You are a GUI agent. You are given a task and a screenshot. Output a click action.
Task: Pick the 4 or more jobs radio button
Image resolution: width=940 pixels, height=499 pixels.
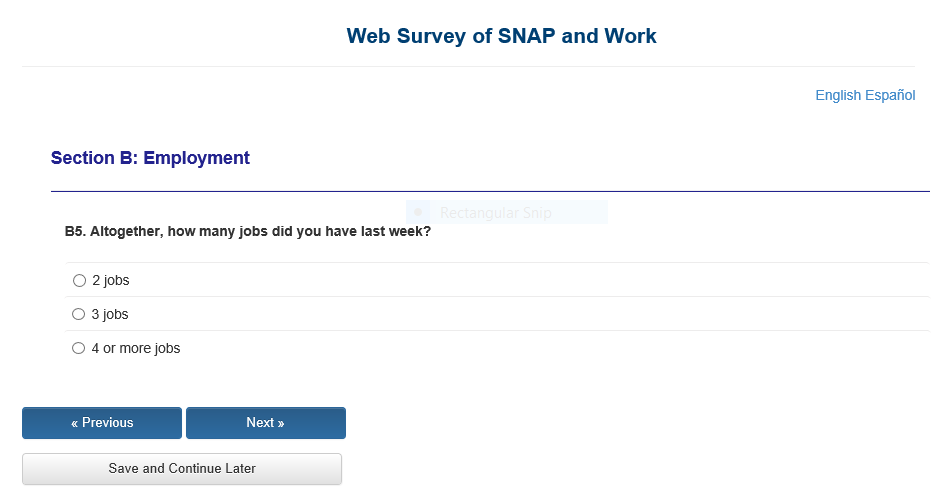click(x=79, y=349)
